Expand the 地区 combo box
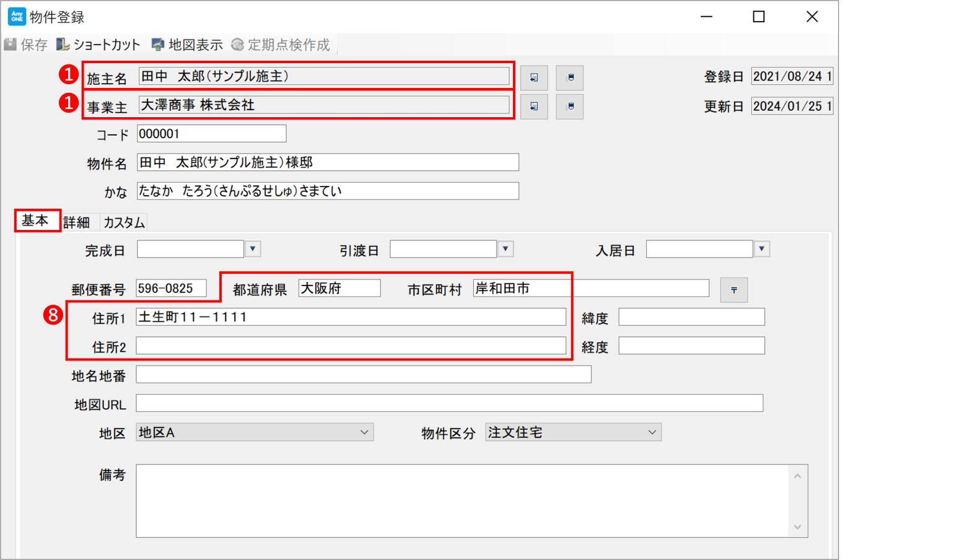This screenshot has height=560, width=967. click(364, 432)
